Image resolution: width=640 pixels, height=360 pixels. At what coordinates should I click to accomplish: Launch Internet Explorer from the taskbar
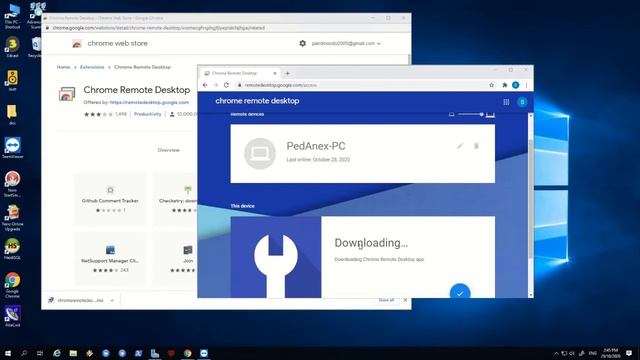point(57,353)
